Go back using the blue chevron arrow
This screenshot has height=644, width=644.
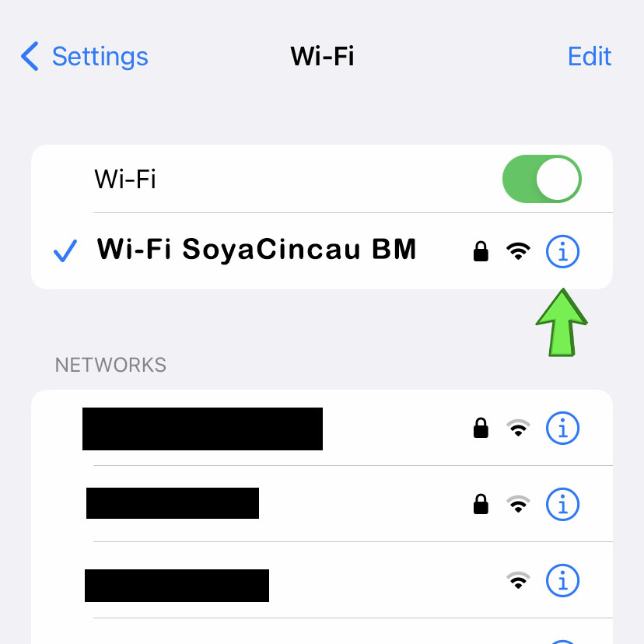click(x=30, y=56)
